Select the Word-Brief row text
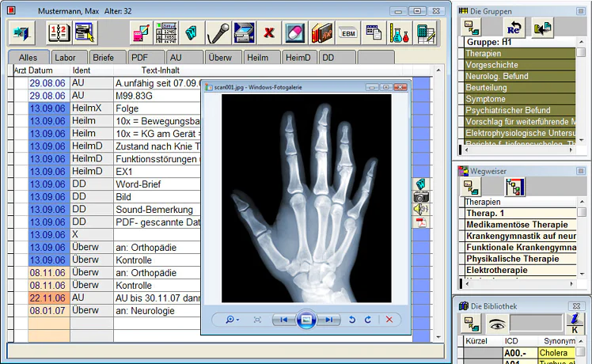 [139, 184]
